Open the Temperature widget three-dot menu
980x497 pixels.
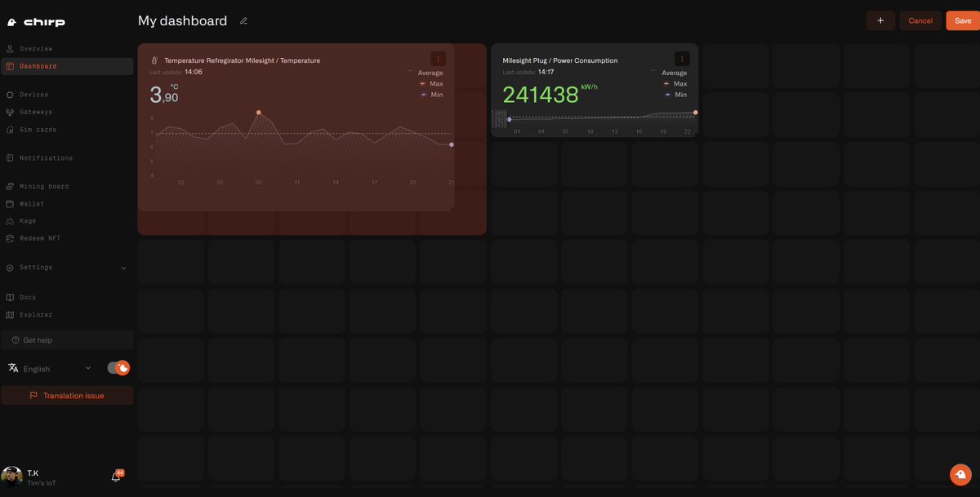439,59
